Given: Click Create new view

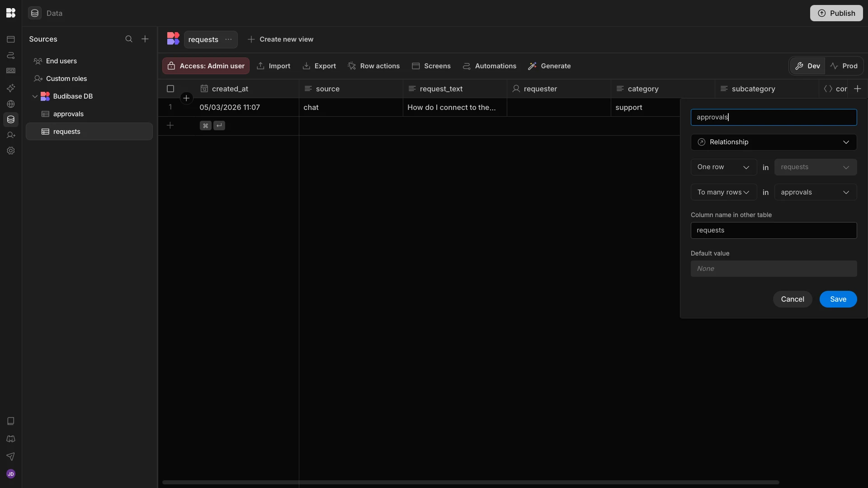Looking at the screenshot, I should pyautogui.click(x=280, y=39).
